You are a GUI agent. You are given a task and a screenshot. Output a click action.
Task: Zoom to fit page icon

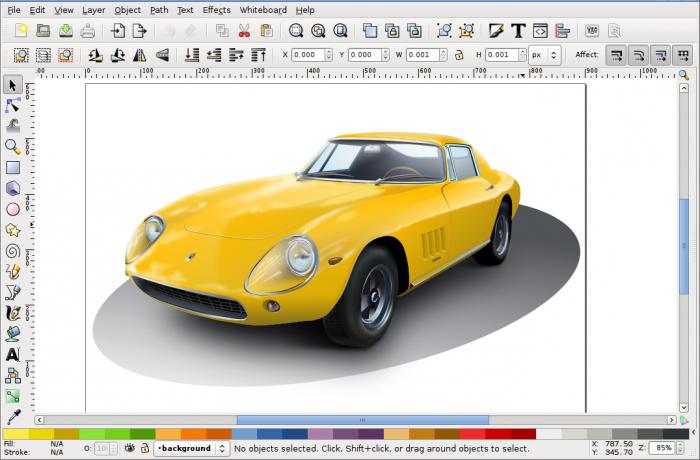(340, 31)
